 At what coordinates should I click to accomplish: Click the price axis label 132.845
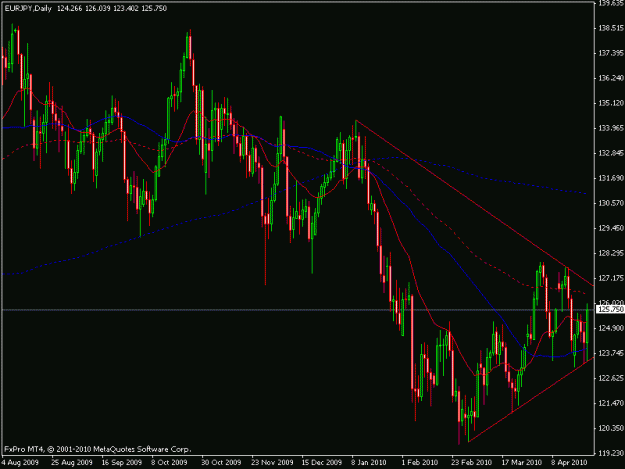point(611,153)
